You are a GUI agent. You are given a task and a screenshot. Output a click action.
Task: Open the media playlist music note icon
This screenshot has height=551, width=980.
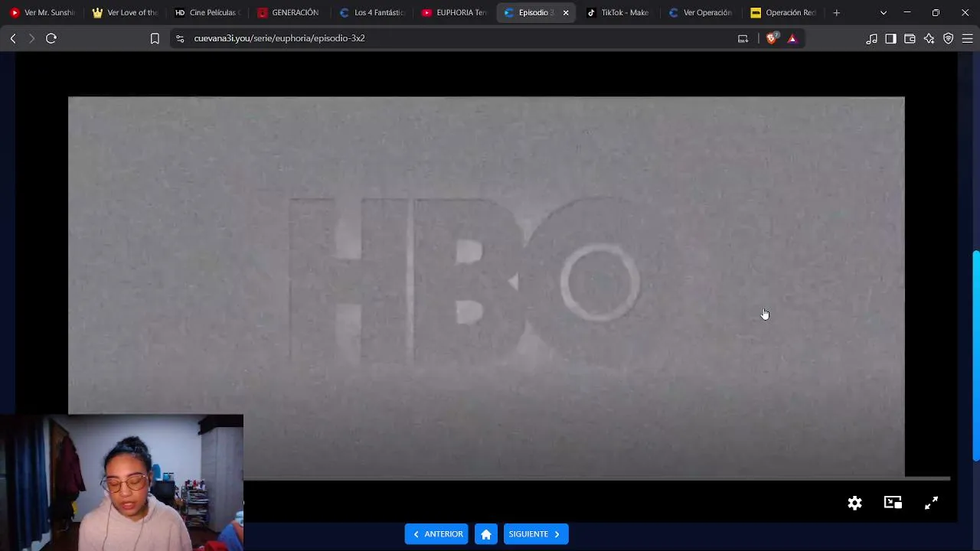coord(871,38)
